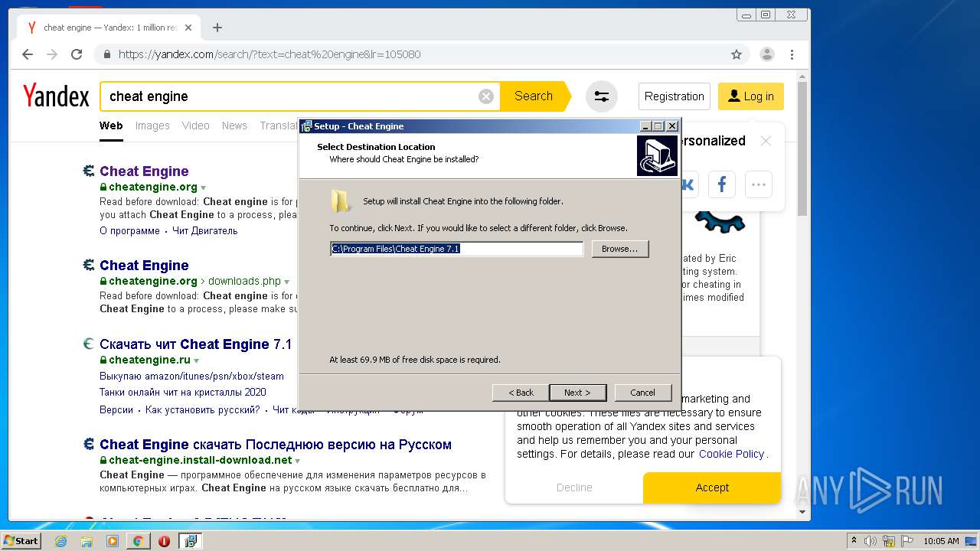Image resolution: width=980 pixels, height=551 pixels.
Task: Click the Chrome address bar URL
Action: 269,54
